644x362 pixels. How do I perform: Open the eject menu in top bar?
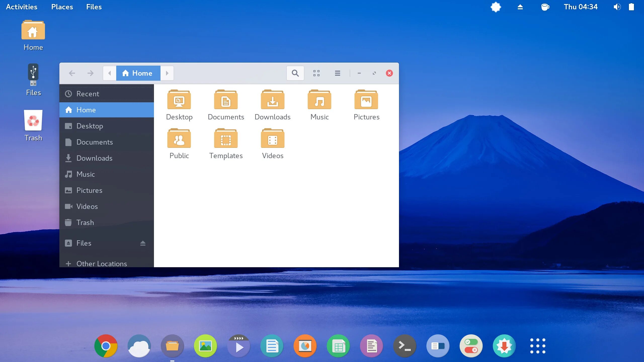point(520,7)
